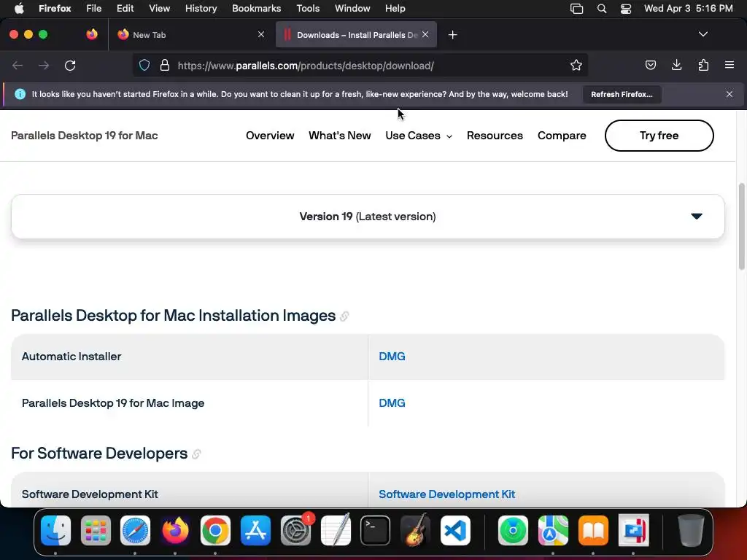Copy link anchor beside For Software Developers

tap(196, 454)
